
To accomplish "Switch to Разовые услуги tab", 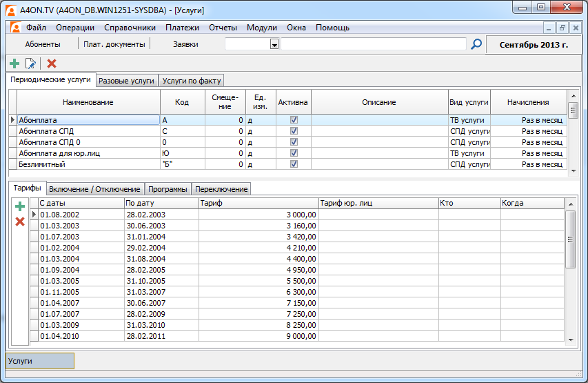I will pos(126,81).
